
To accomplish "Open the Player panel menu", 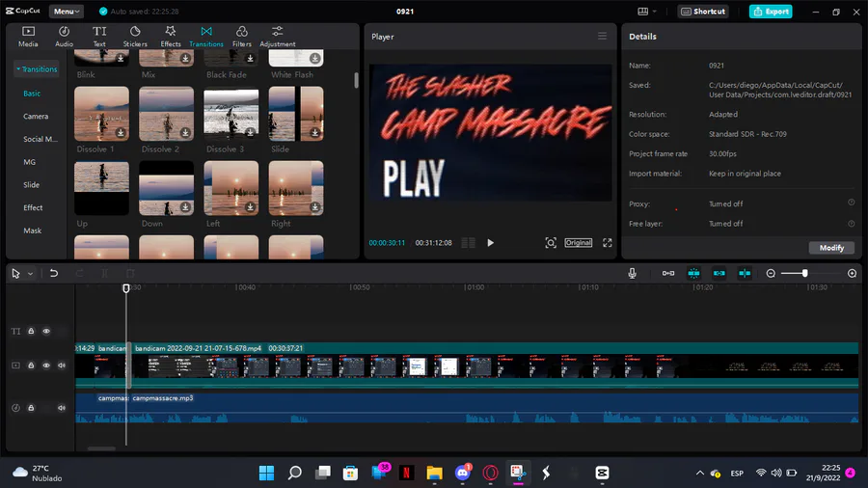I will (x=602, y=36).
